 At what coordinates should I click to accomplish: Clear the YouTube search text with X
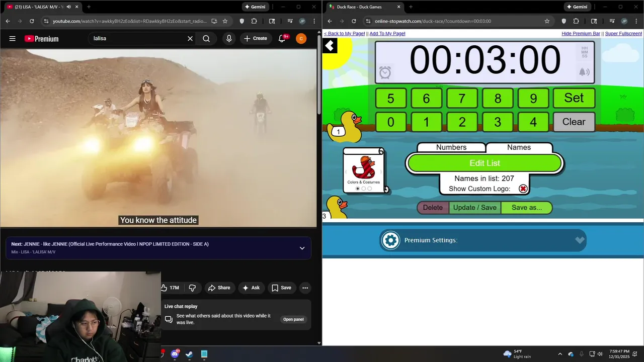coord(190,39)
